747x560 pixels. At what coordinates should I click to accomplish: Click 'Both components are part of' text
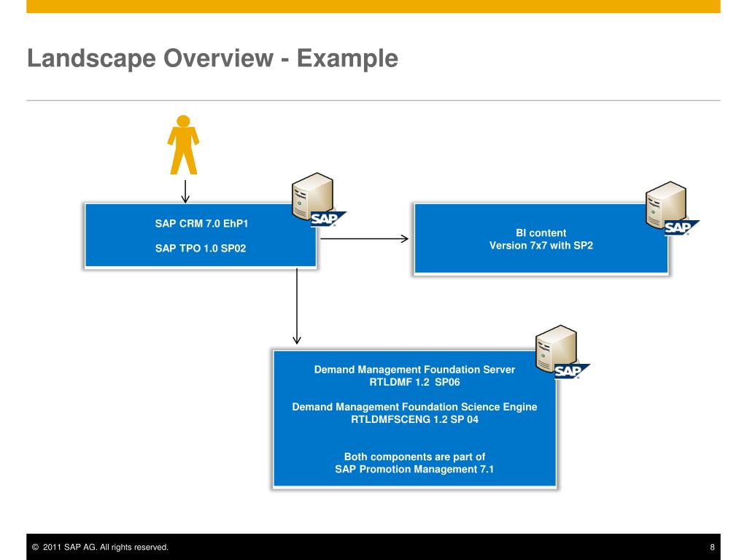coord(414,456)
